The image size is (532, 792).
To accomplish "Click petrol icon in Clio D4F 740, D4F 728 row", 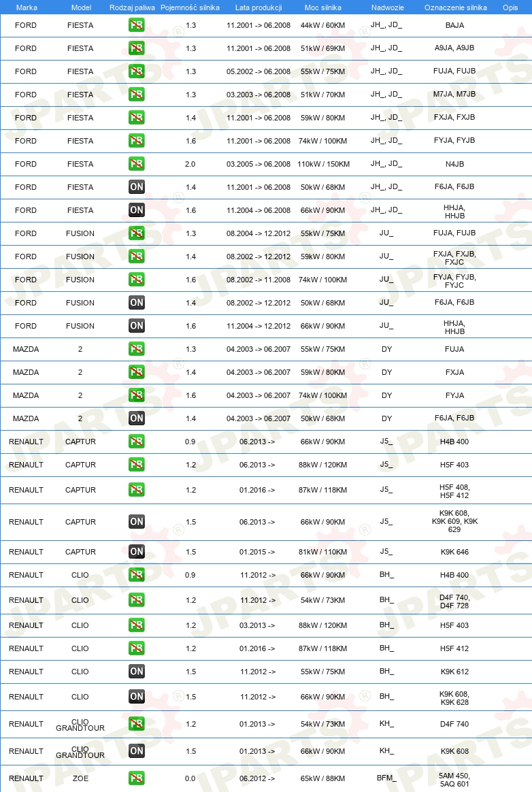I will pos(137,600).
